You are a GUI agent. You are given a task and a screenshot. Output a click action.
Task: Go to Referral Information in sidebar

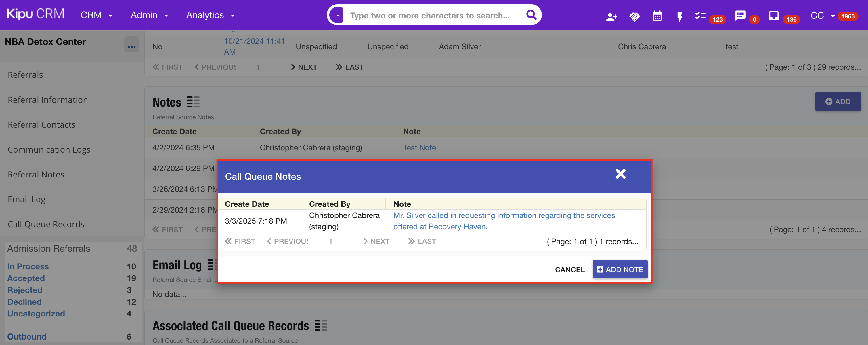(x=48, y=100)
